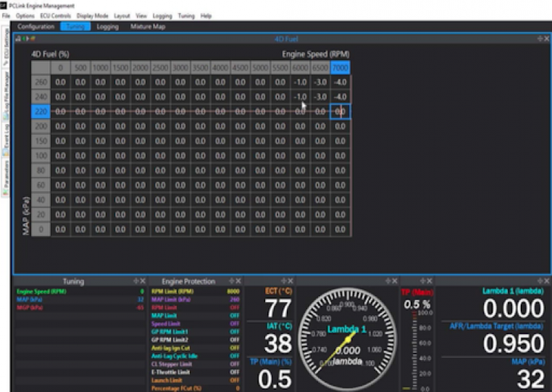Open the View menu
552x392 pixels.
(x=141, y=16)
